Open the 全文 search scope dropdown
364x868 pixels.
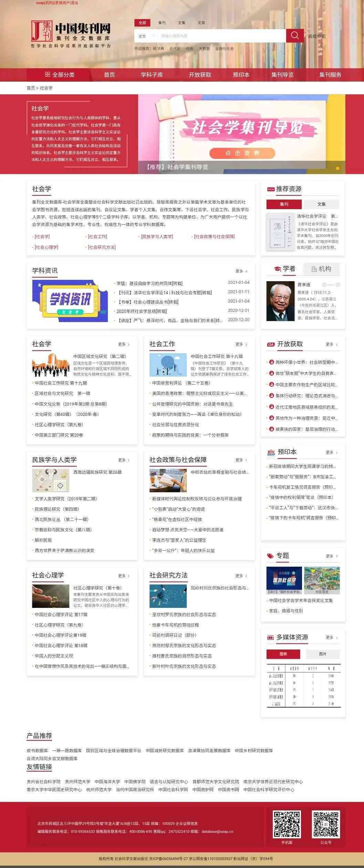(x=147, y=36)
